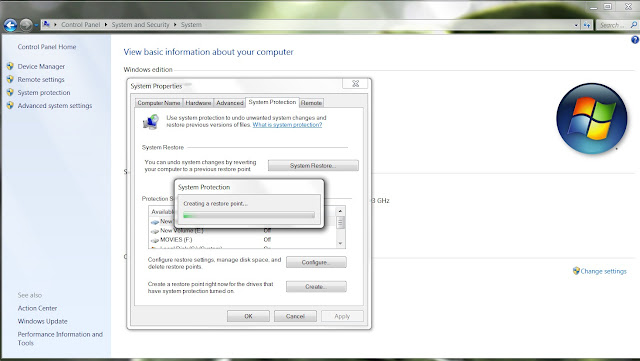Screen dimensions: 640x361
Task: Click shield icon beside System protection
Action: click(10, 92)
